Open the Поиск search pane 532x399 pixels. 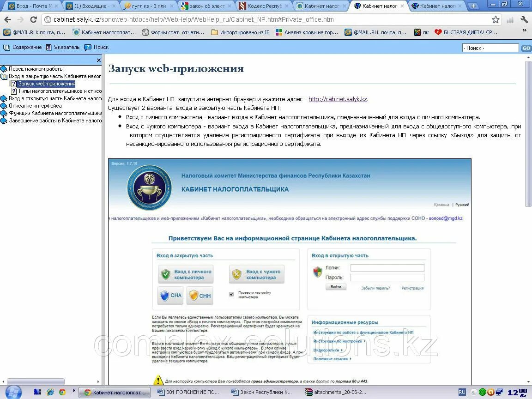coord(97,47)
